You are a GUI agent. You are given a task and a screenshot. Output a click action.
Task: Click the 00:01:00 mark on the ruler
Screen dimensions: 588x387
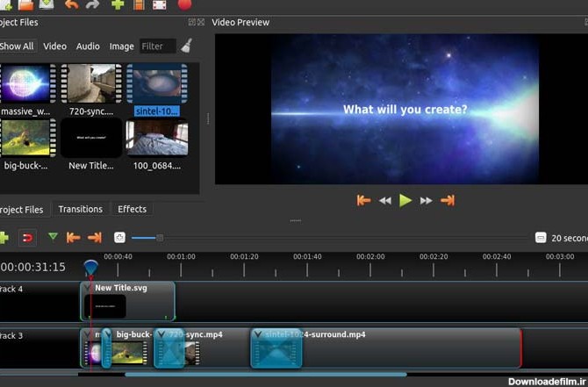(x=181, y=257)
